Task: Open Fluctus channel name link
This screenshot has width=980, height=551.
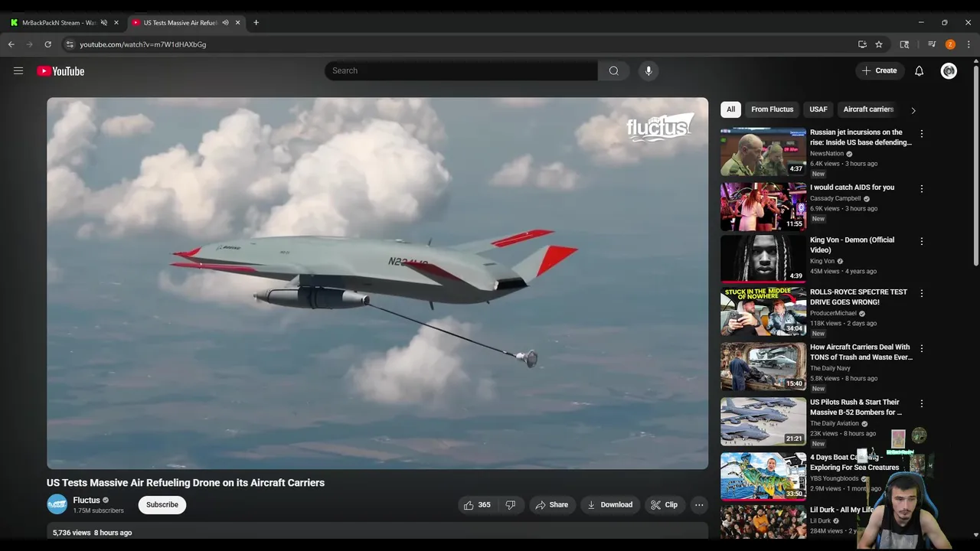Action: click(x=87, y=500)
